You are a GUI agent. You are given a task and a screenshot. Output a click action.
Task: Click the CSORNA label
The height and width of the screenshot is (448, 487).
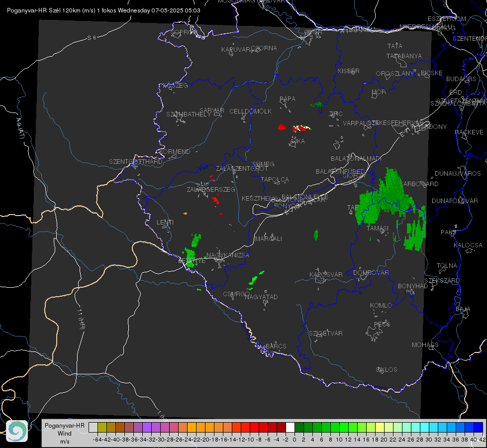click(x=264, y=48)
